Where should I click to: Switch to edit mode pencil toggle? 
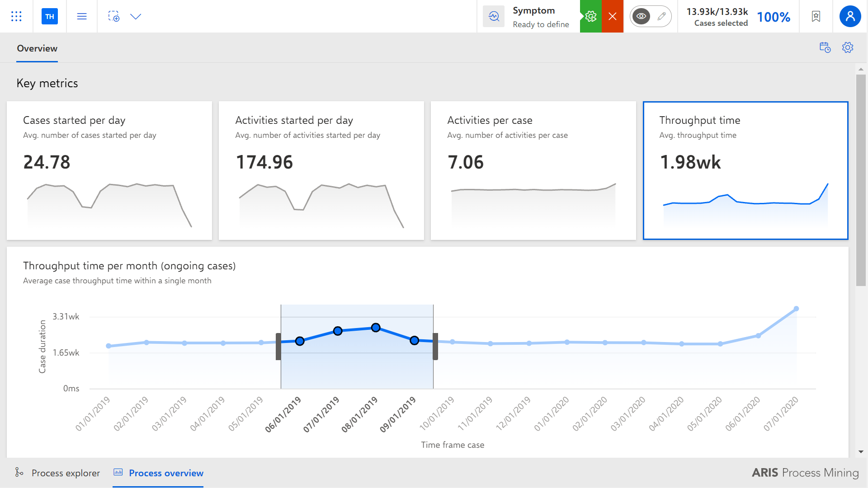[661, 16]
